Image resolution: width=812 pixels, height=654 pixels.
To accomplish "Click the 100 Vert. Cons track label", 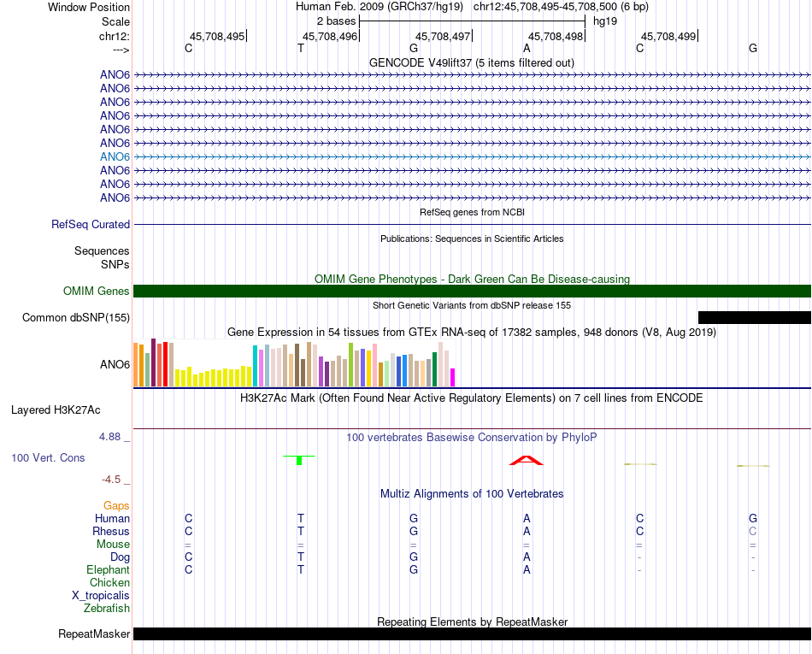I will (x=48, y=457).
